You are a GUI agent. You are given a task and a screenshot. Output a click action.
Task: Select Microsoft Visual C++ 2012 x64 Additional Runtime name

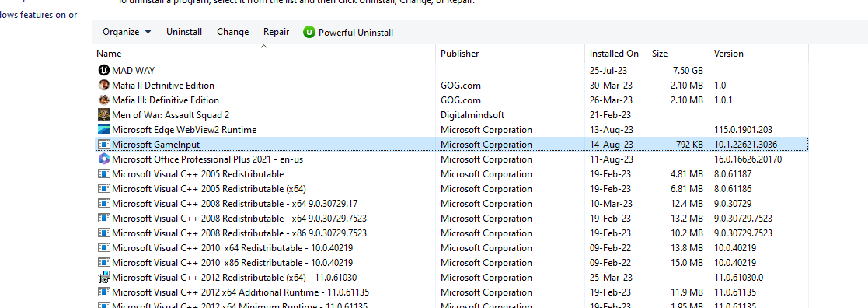tap(241, 292)
